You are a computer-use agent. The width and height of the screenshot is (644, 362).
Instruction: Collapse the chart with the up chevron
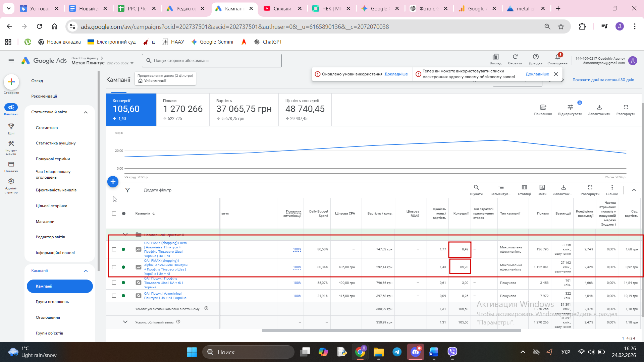(634, 190)
